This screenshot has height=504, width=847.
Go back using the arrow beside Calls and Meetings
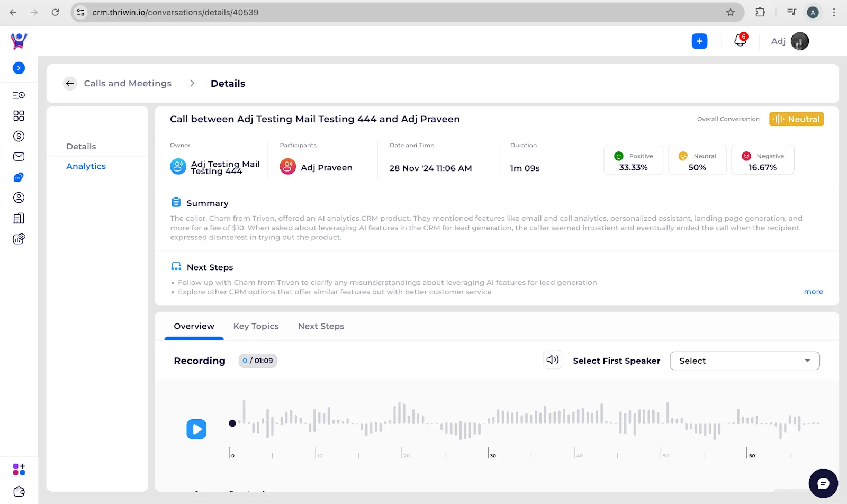point(70,84)
